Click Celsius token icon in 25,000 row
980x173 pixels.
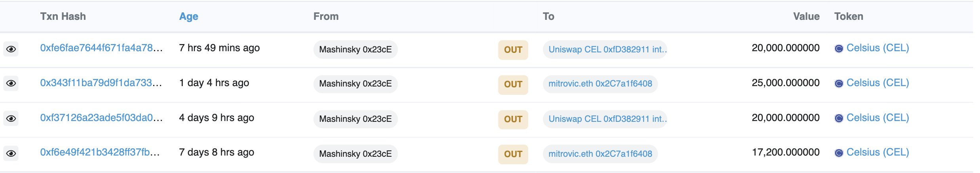[838, 84]
